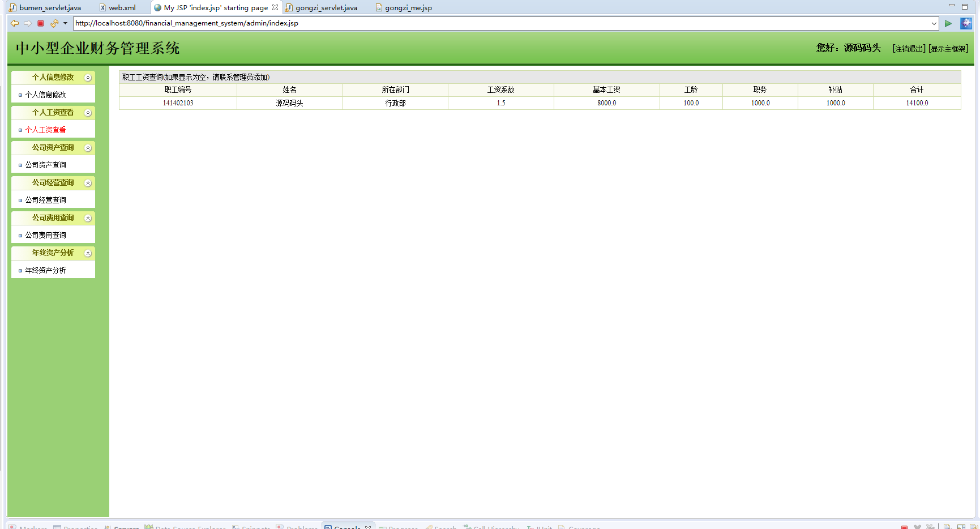Select the base salary cell 8000.0

607,103
